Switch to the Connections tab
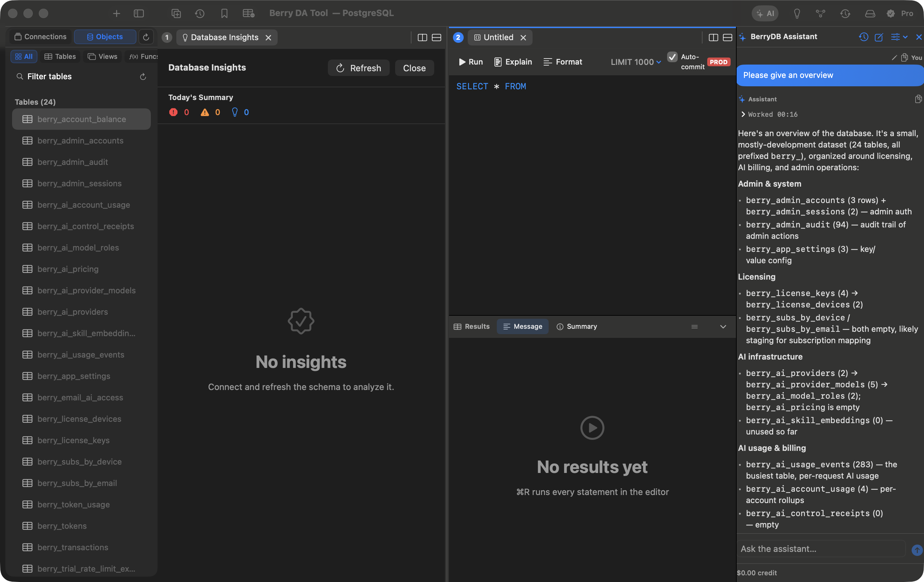This screenshot has width=924, height=582. pos(40,37)
